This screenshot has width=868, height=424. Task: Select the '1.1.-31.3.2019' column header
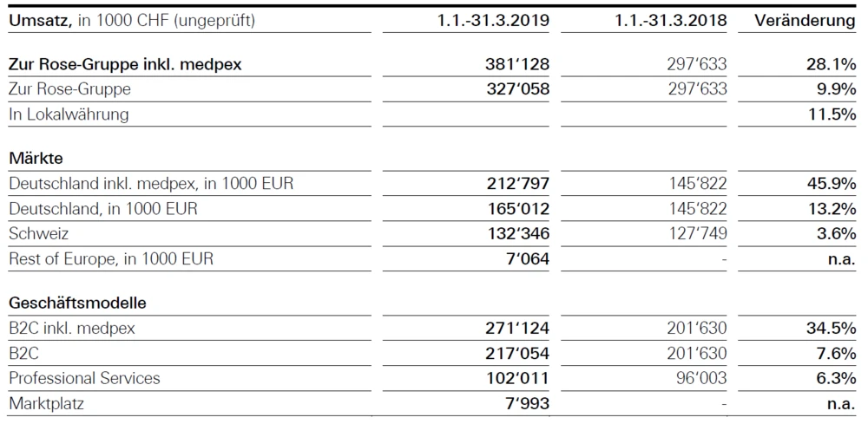(493, 19)
